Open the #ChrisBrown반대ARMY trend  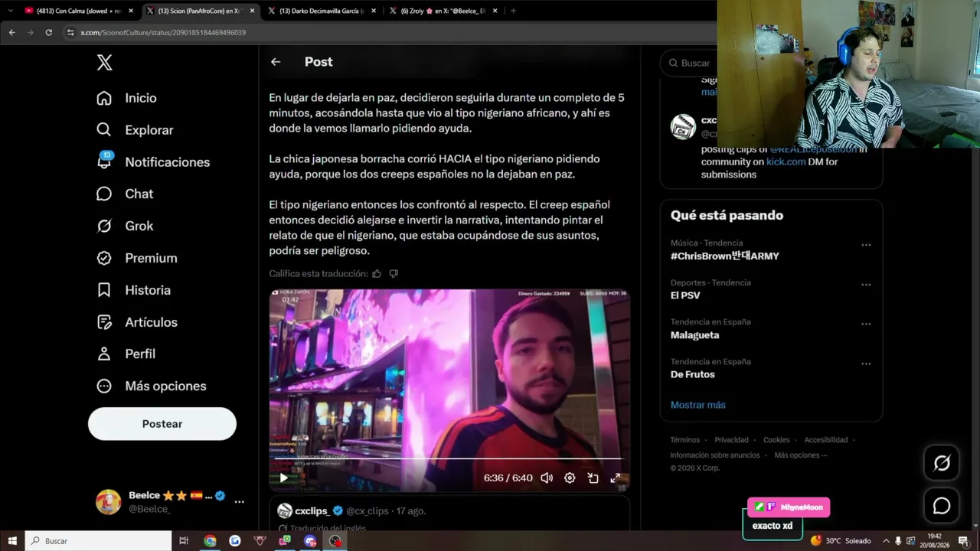tap(724, 256)
